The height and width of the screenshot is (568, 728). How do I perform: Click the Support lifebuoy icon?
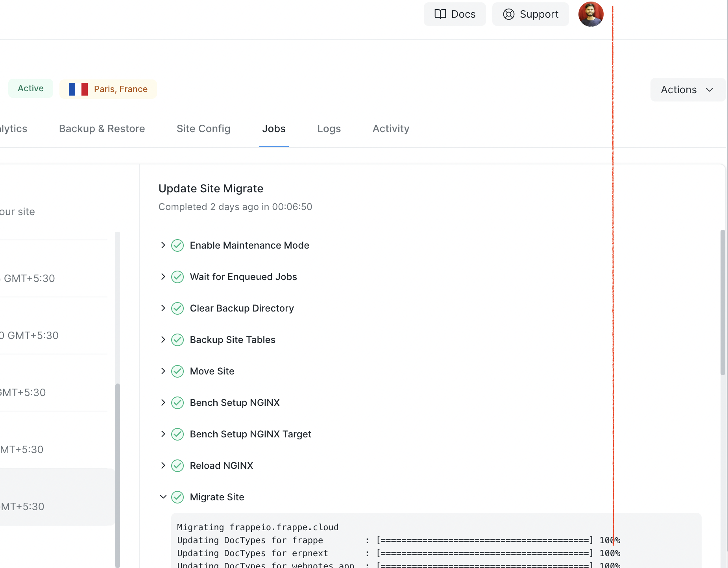[508, 14]
